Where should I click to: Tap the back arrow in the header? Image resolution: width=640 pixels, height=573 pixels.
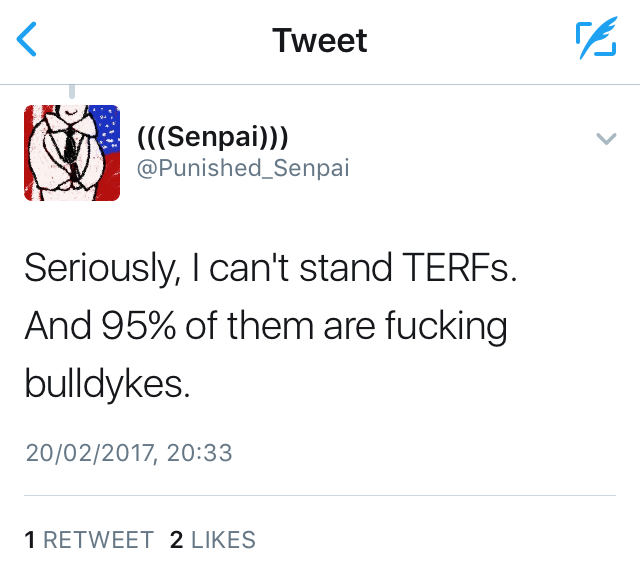point(29,40)
